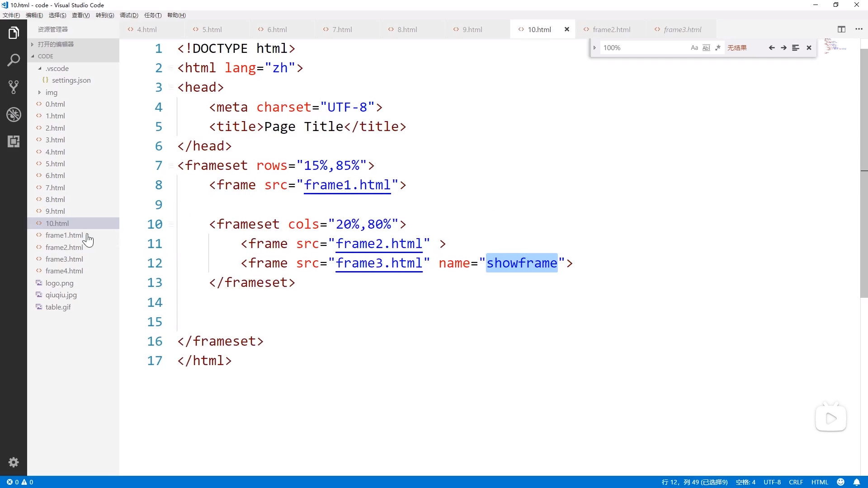Open notifications bell in status bar

856,482
